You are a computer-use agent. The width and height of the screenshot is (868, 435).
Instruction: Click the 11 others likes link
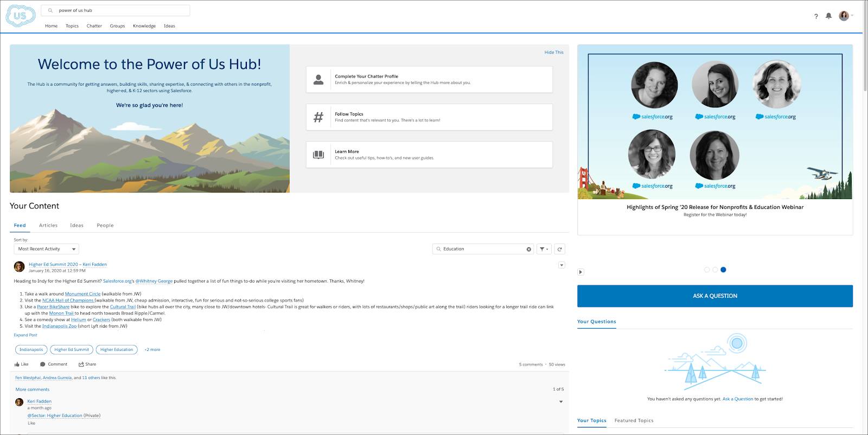point(91,378)
